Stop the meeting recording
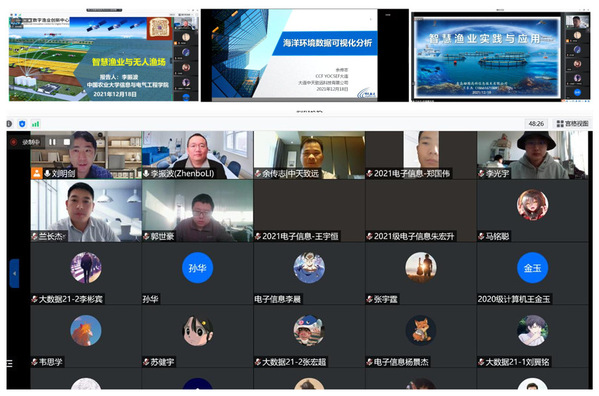Image resolution: width=599 pixels, height=396 pixels. coord(66,142)
